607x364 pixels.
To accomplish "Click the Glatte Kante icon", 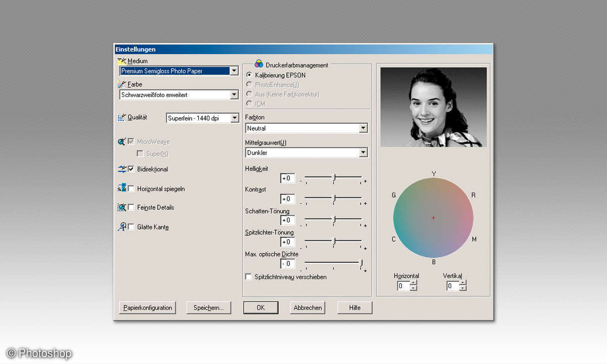I will [121, 227].
